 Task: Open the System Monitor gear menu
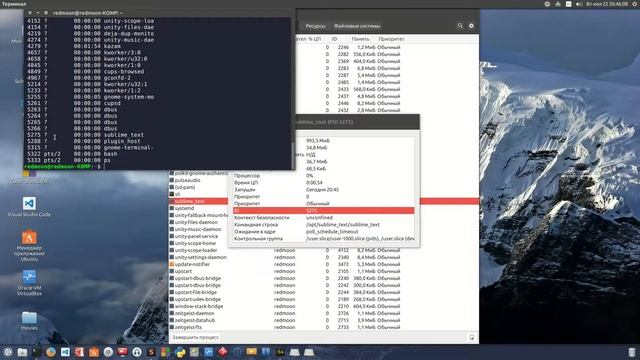471,26
